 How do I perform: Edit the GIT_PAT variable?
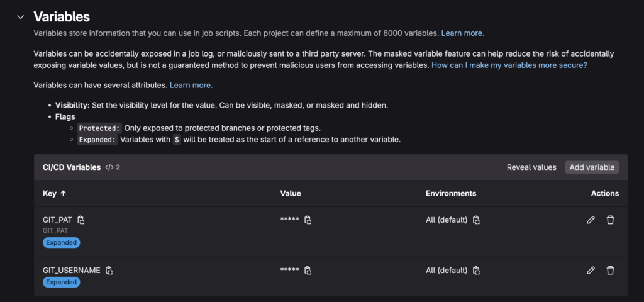pyautogui.click(x=591, y=220)
